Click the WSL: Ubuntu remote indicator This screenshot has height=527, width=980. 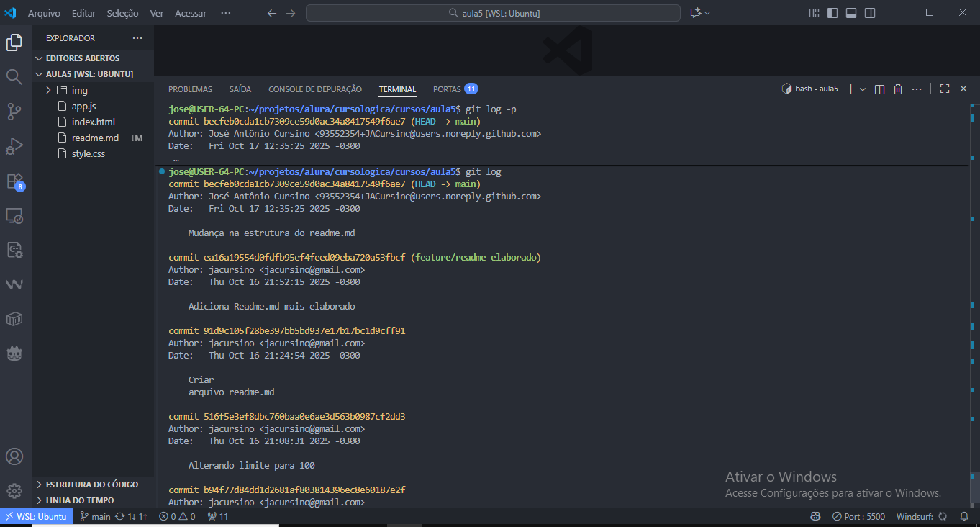coord(36,516)
